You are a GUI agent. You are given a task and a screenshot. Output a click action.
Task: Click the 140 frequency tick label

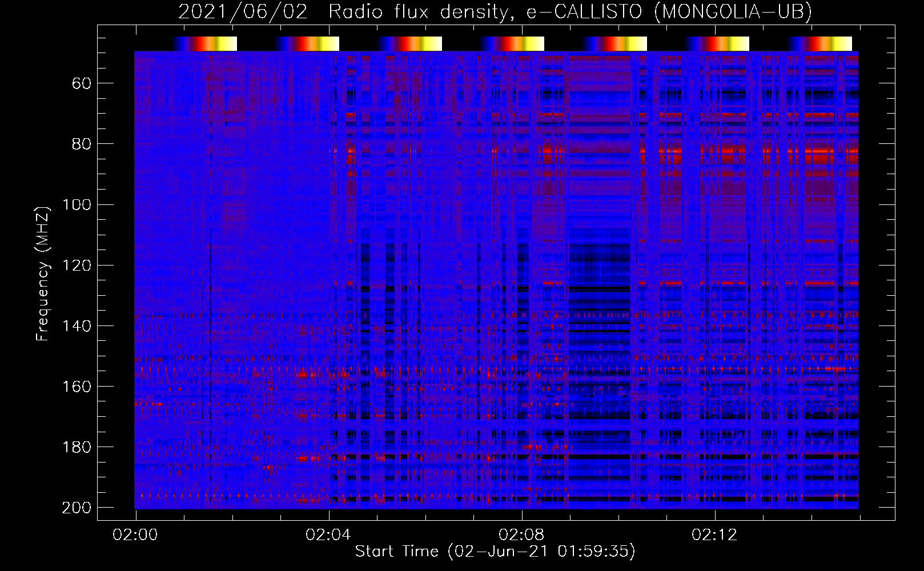76,326
